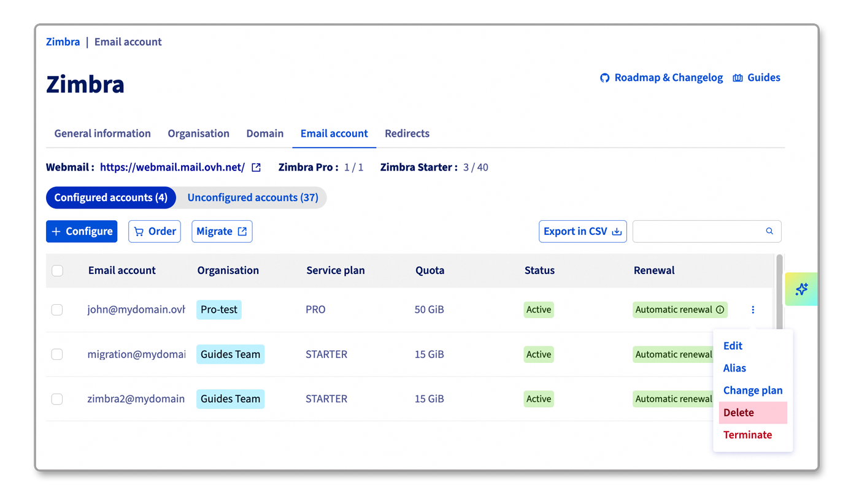
Task: Open Roadmap & Changelog GitHub link
Action: (x=661, y=78)
